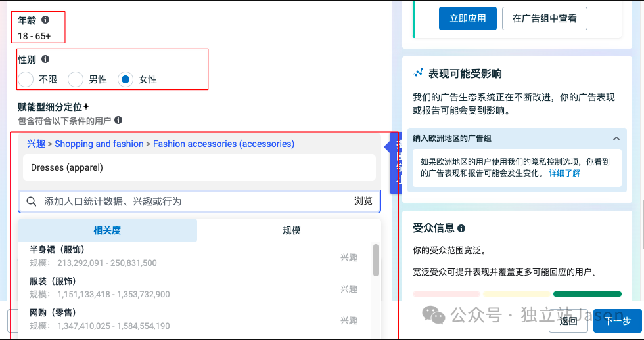Select the 不限 gender radio button
The image size is (644, 340).
click(26, 79)
